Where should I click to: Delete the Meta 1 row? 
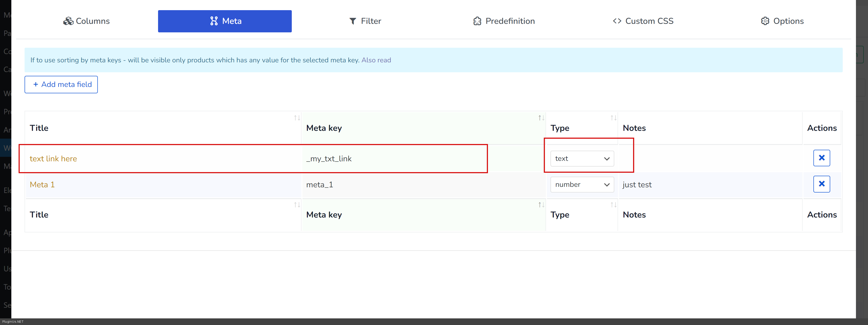click(821, 184)
